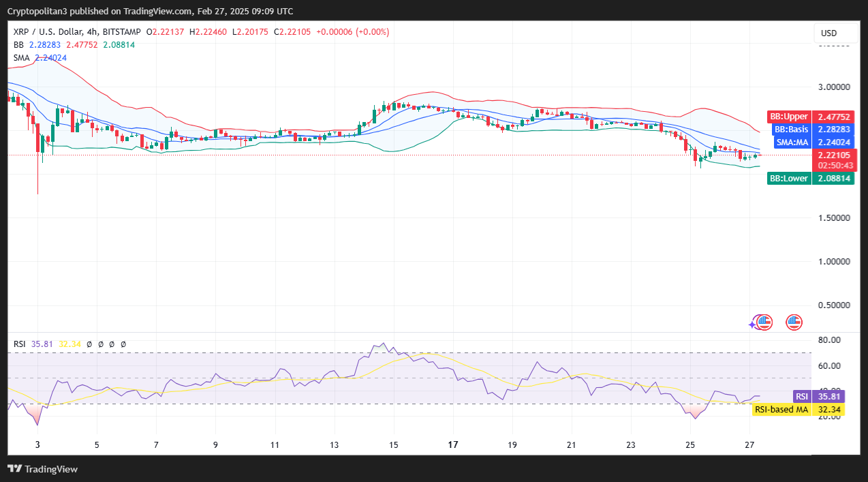Image resolution: width=868 pixels, height=482 pixels.
Task: Click the rightmost US flag event icon
Action: point(794,322)
